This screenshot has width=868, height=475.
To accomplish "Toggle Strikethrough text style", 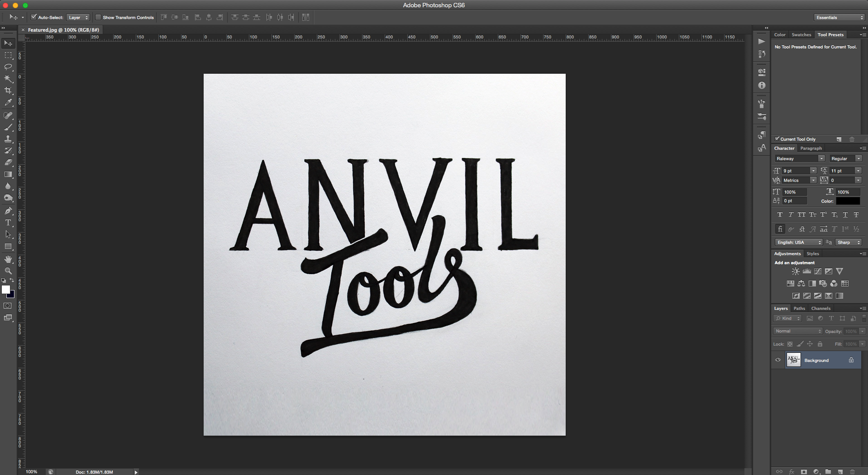I will [856, 215].
